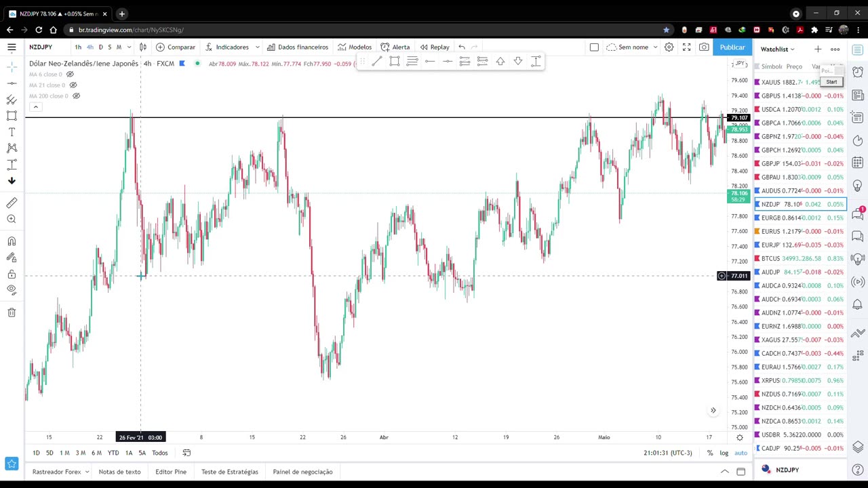Create an Alerta

pos(395,47)
